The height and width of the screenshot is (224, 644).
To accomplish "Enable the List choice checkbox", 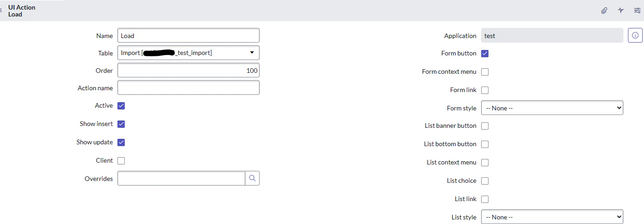I will coord(485,181).
